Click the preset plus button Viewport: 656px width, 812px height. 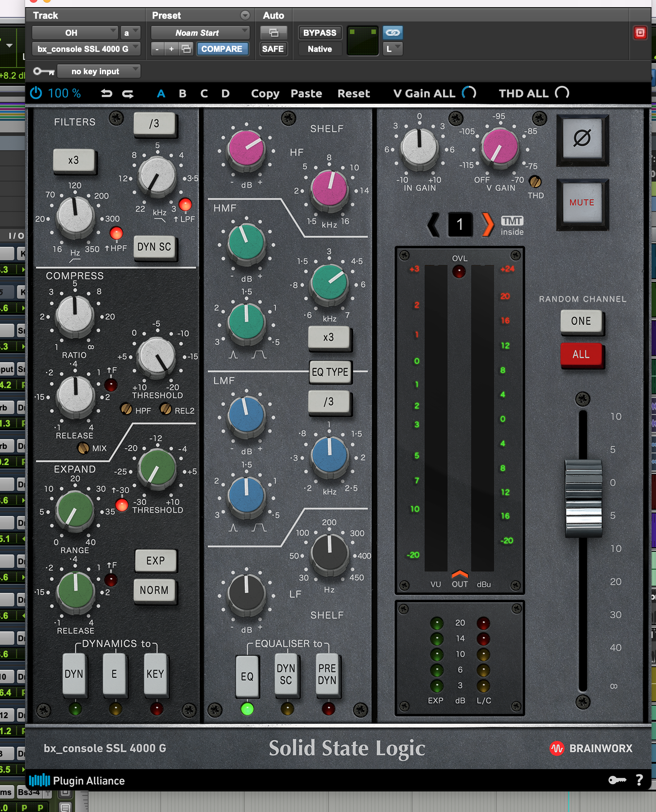(x=171, y=49)
